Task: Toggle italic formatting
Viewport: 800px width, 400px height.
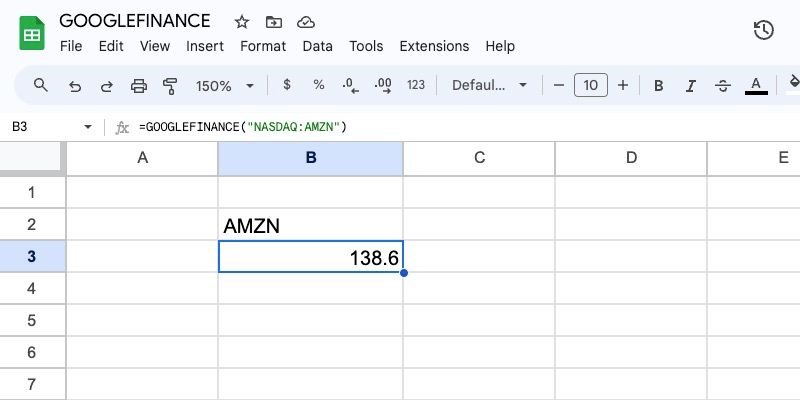Action: tap(691, 86)
